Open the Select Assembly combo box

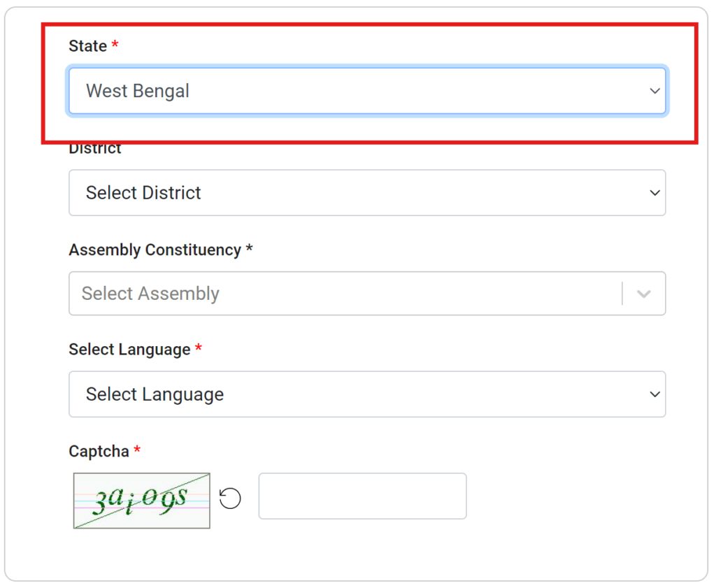point(343,294)
